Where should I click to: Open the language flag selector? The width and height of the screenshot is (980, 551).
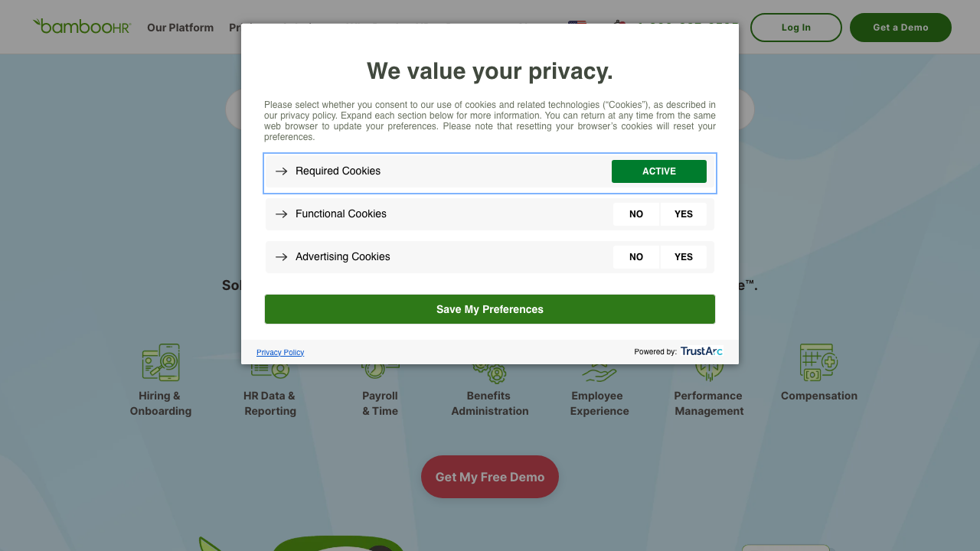577,24
